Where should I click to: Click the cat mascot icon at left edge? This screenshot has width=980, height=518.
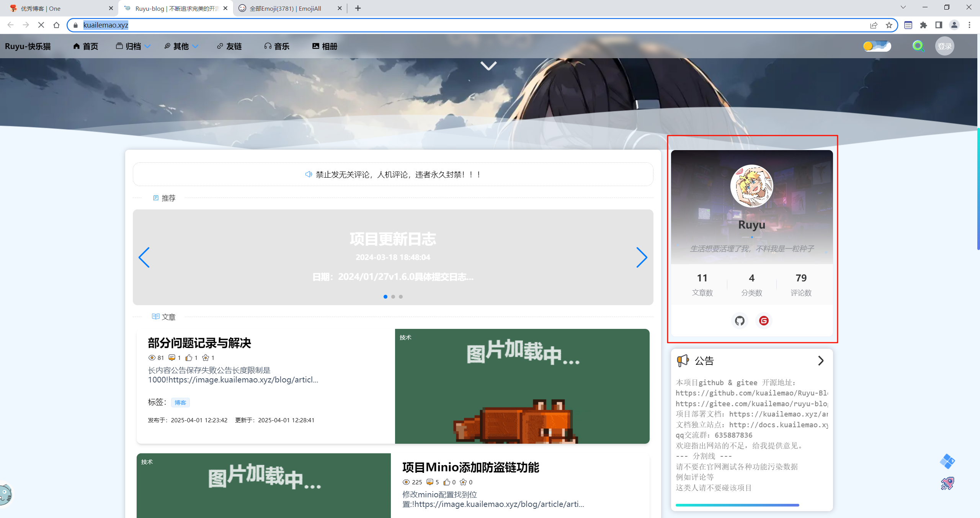(x=6, y=494)
